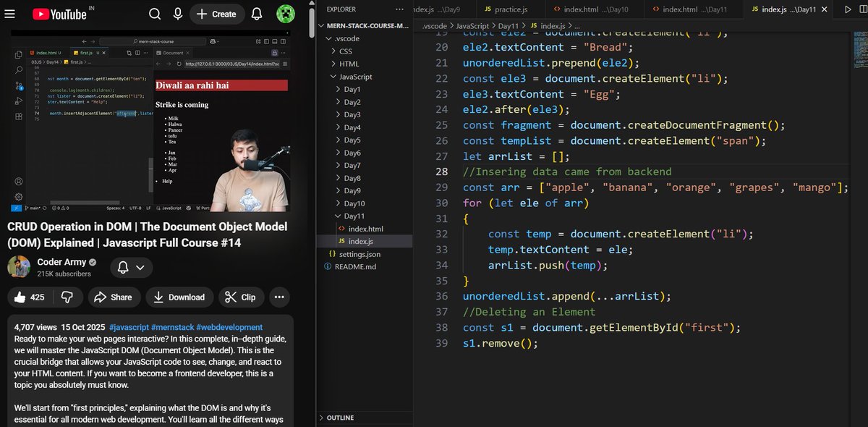Open subscription notification bell dropdown

[x=131, y=267]
